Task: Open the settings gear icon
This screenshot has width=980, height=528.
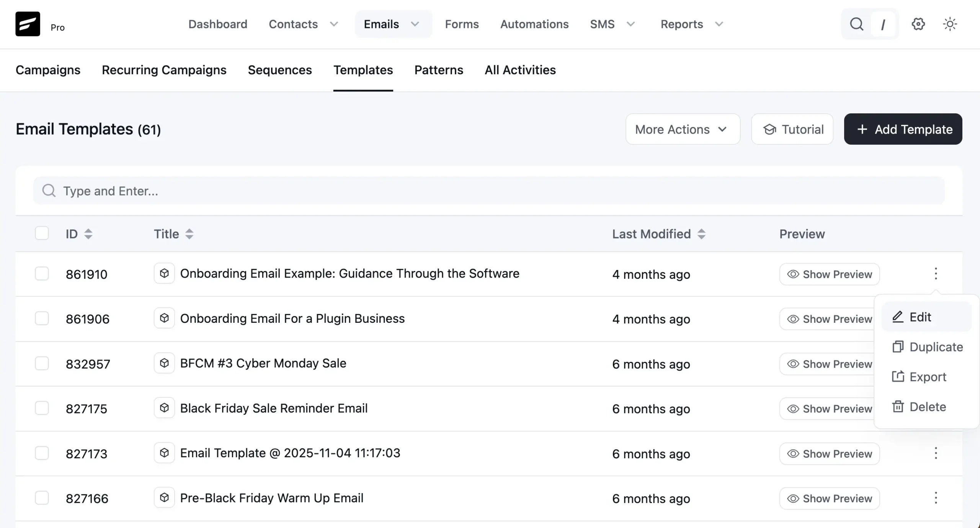Action: (x=918, y=24)
